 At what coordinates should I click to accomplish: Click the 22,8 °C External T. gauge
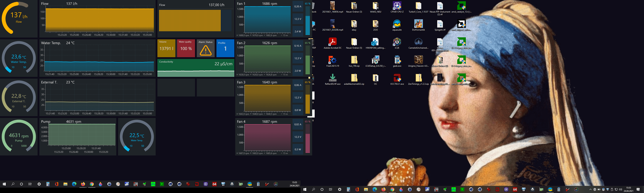point(19,97)
